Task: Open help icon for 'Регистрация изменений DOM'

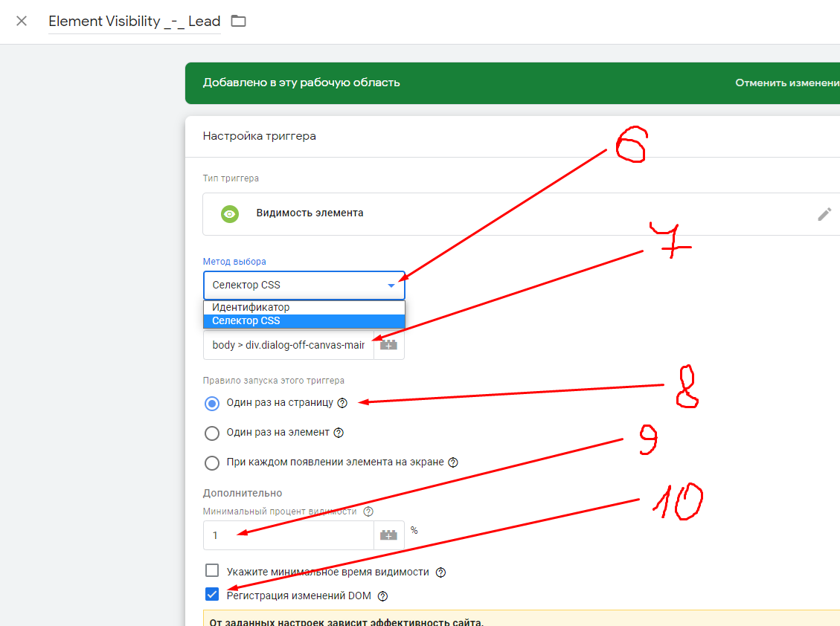Action: [383, 596]
